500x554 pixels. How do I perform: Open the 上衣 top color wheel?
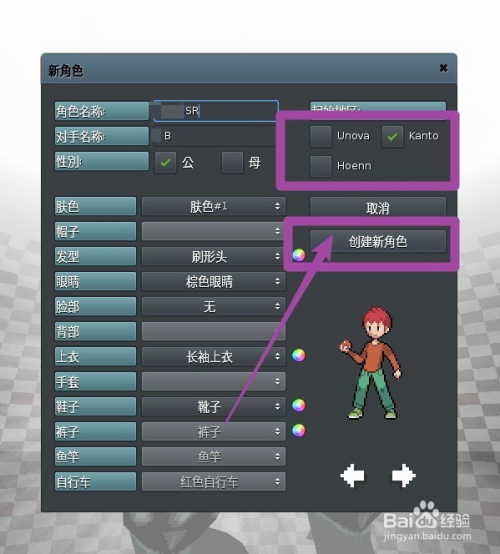(x=299, y=355)
